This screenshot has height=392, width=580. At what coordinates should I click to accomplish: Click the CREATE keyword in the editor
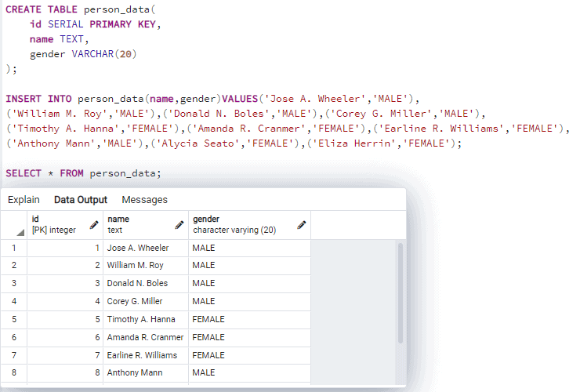(24, 9)
